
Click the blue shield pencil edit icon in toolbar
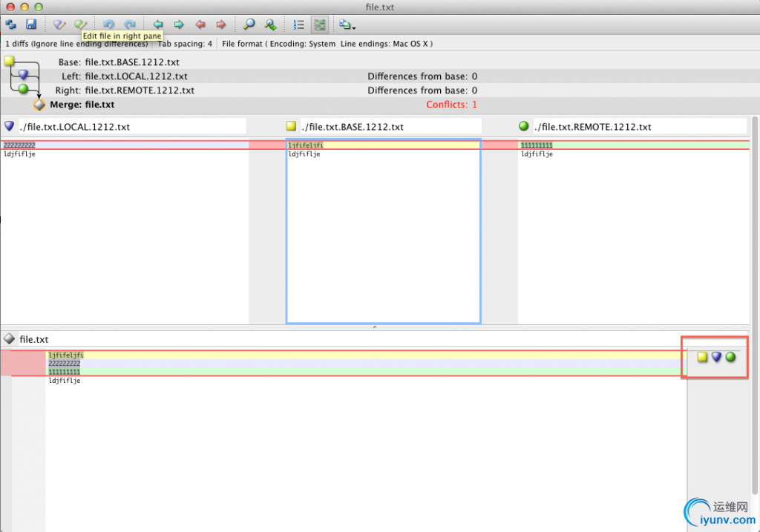tap(59, 24)
